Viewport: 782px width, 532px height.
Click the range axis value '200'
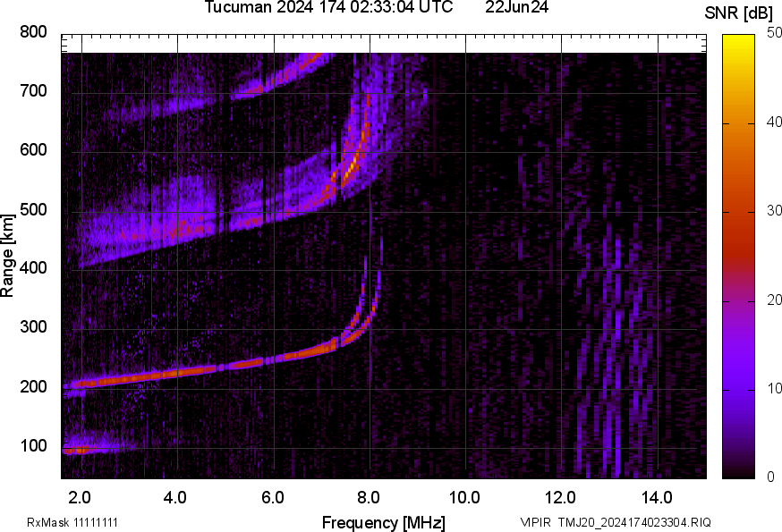33,387
